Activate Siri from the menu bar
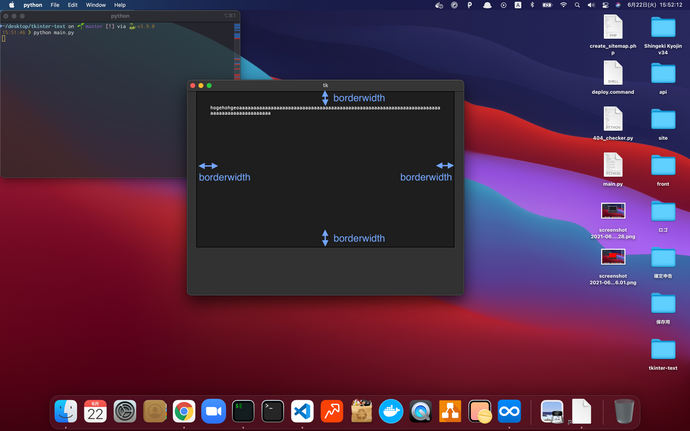690x431 pixels. 618,5
